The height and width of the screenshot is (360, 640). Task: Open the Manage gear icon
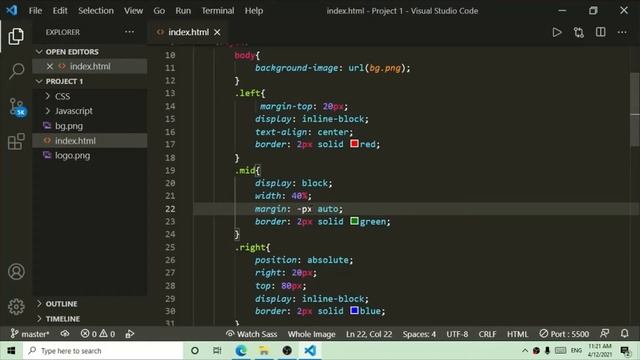tap(16, 307)
